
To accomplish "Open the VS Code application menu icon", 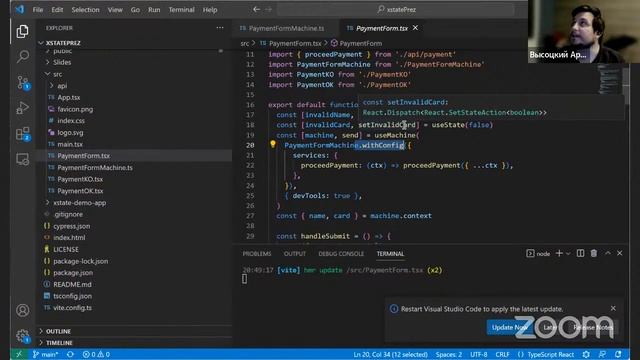I will 20,9.
